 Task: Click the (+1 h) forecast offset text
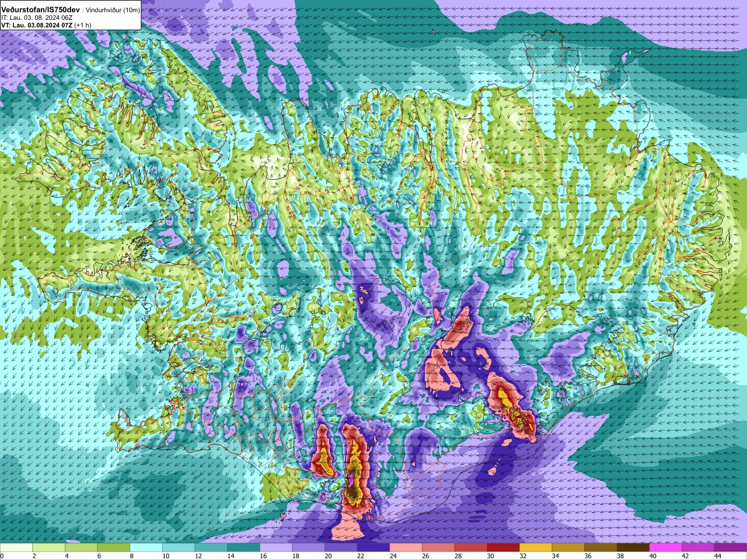[82, 26]
